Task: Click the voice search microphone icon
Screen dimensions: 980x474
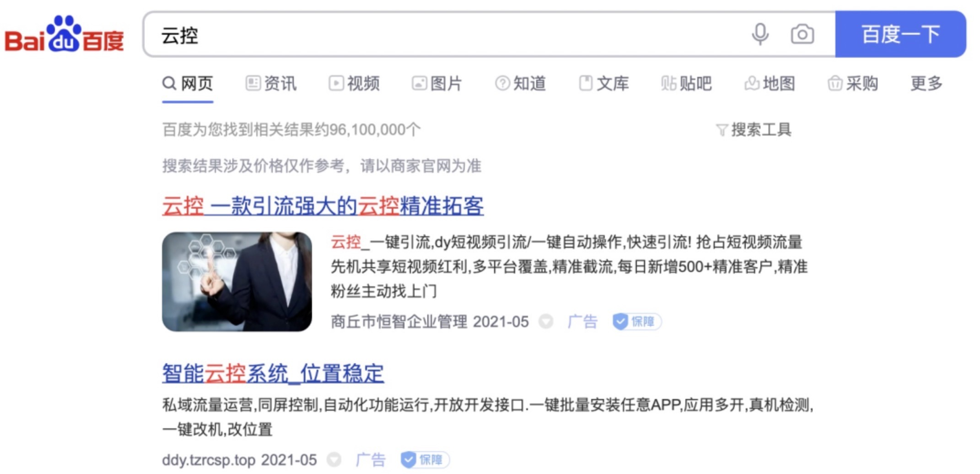Action: (x=760, y=34)
